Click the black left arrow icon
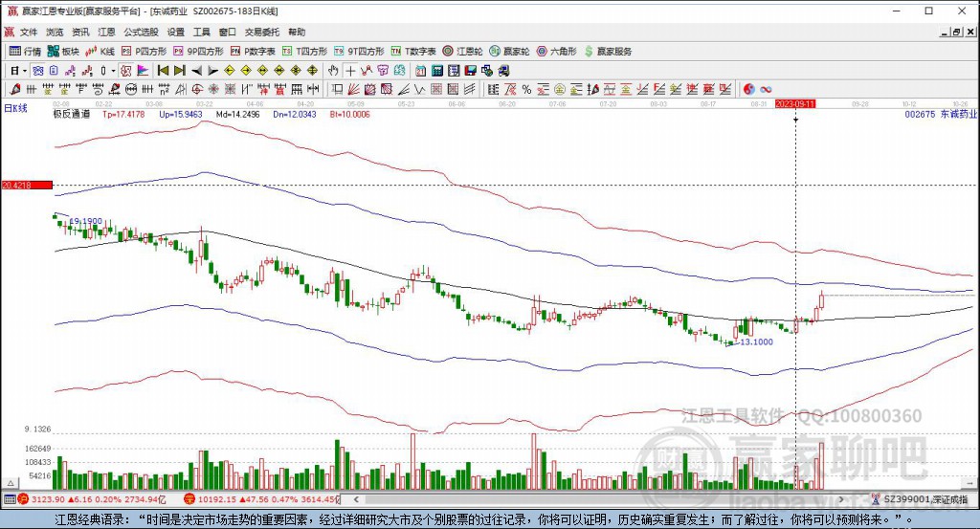980x529 pixels. pos(197,71)
